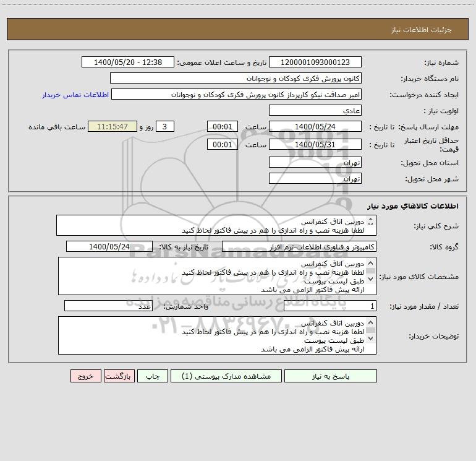Click the label 'ایجاد کننده درخواست:'
This screenshot has height=461, width=476.
tap(424, 95)
